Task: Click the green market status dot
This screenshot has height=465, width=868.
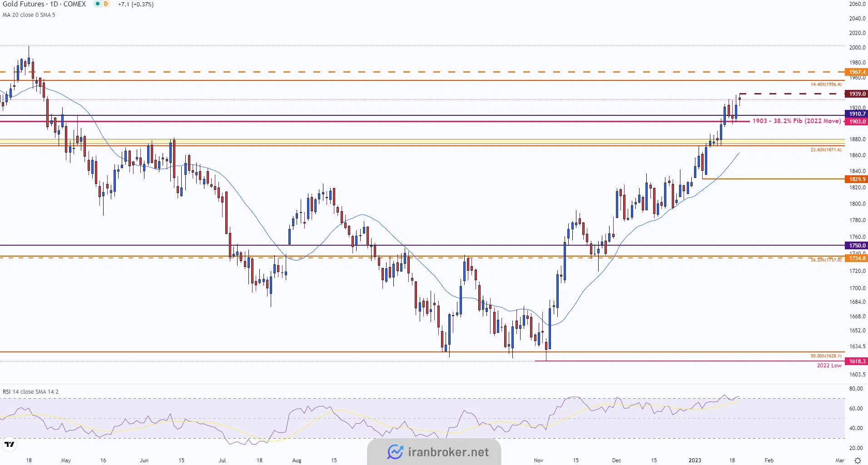Action: [97, 4]
